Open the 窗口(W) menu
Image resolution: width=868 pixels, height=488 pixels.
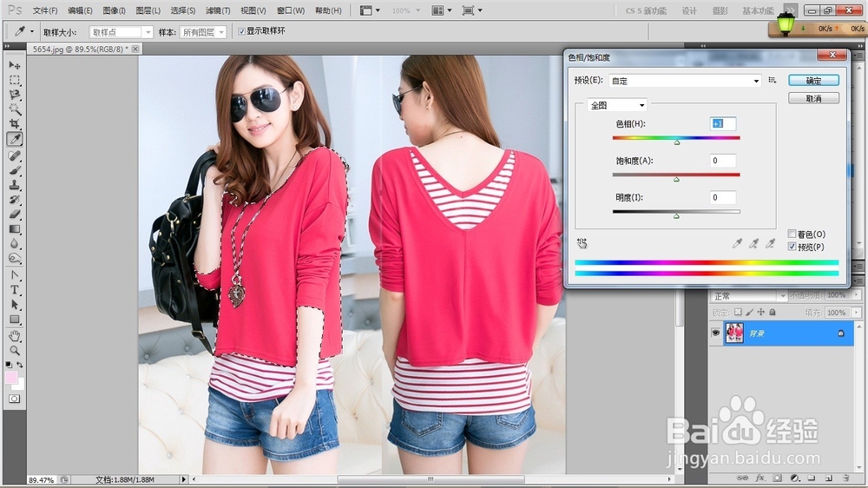[291, 10]
